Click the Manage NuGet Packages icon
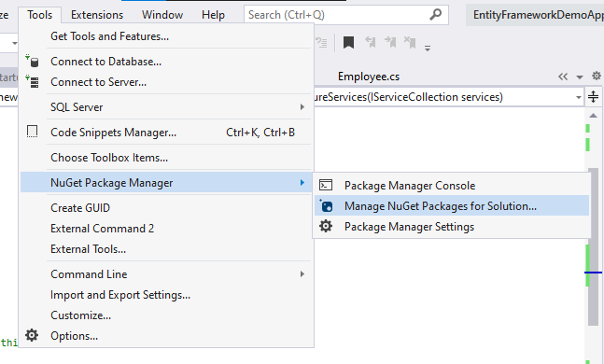 coord(326,206)
